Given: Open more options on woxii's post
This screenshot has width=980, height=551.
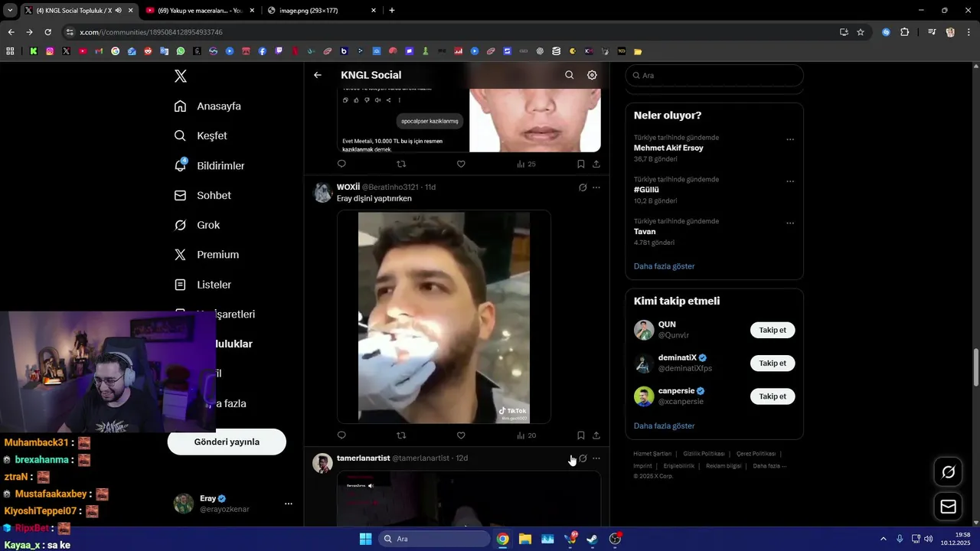Looking at the screenshot, I should point(596,187).
